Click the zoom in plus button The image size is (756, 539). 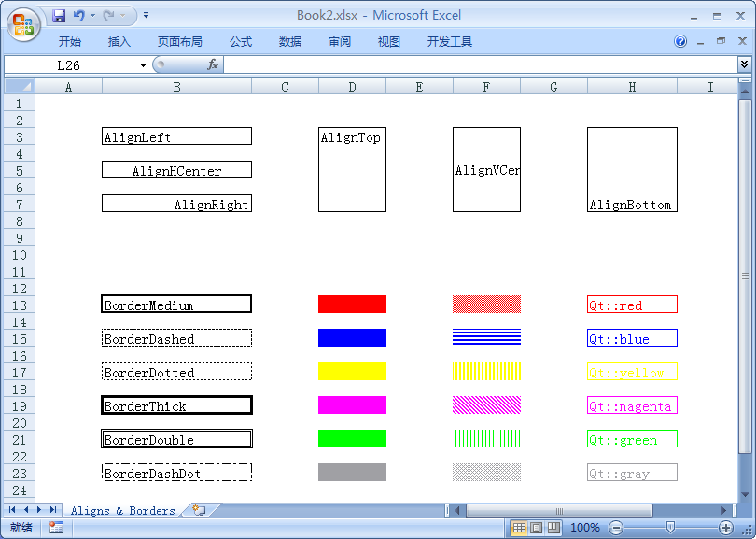[726, 528]
